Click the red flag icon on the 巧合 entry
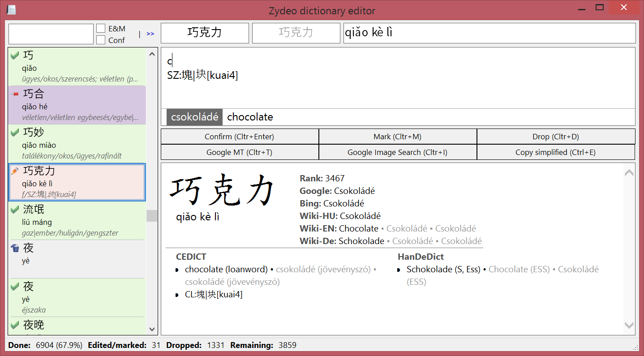This screenshot has height=356, width=644. (14, 93)
